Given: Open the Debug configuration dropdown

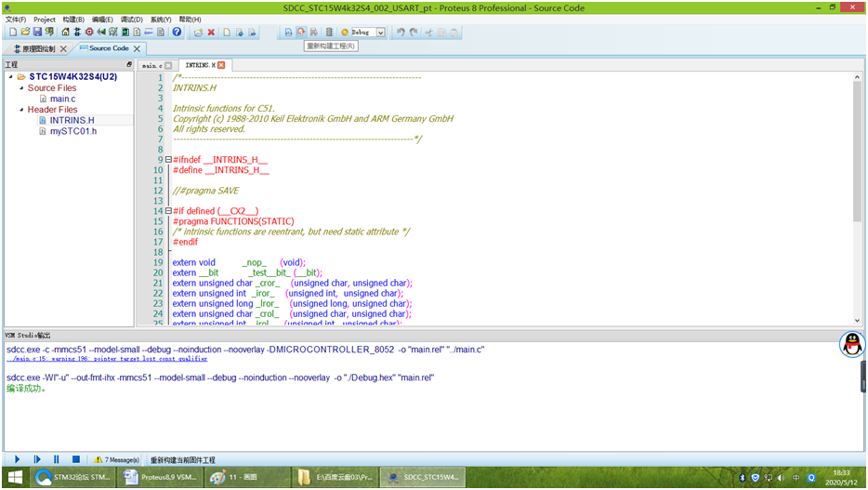Looking at the screenshot, I should tap(380, 33).
